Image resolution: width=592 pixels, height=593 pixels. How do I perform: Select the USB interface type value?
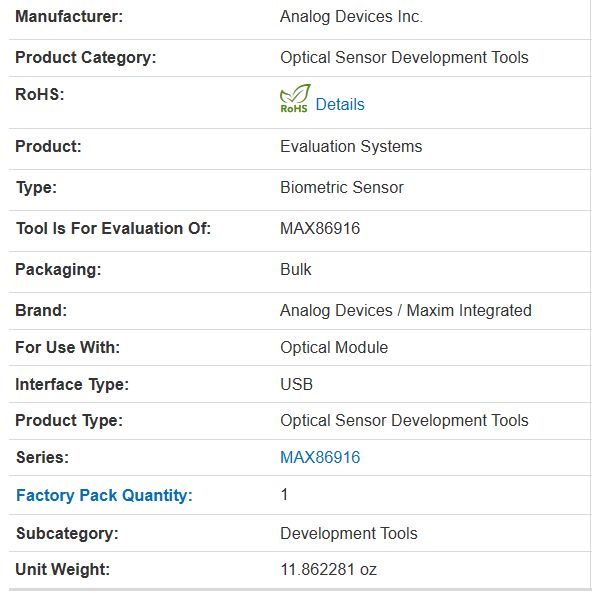click(297, 384)
